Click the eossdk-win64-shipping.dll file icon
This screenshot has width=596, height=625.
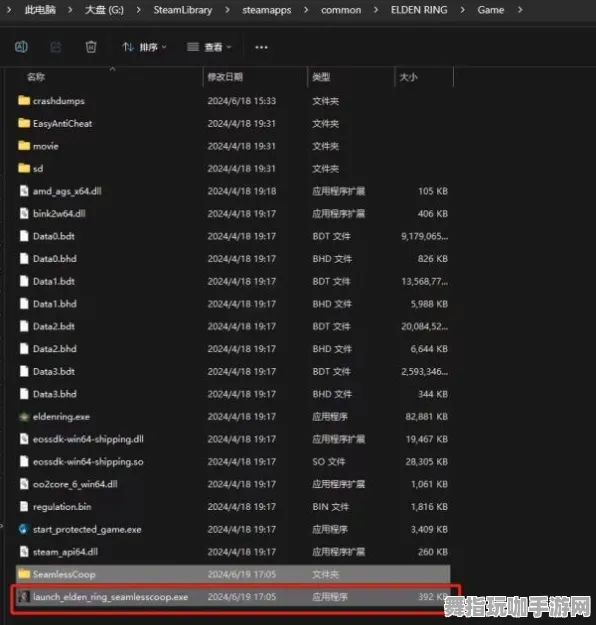[x=24, y=439]
